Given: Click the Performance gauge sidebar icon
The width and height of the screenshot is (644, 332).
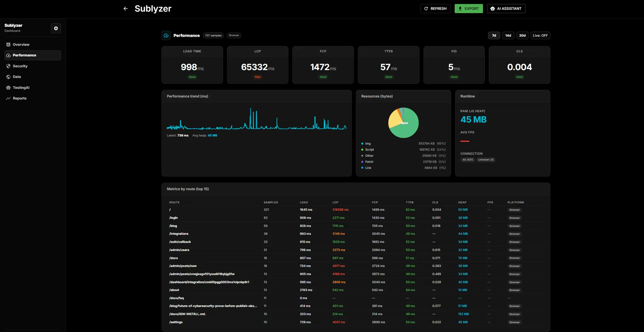Looking at the screenshot, I should 8,55.
